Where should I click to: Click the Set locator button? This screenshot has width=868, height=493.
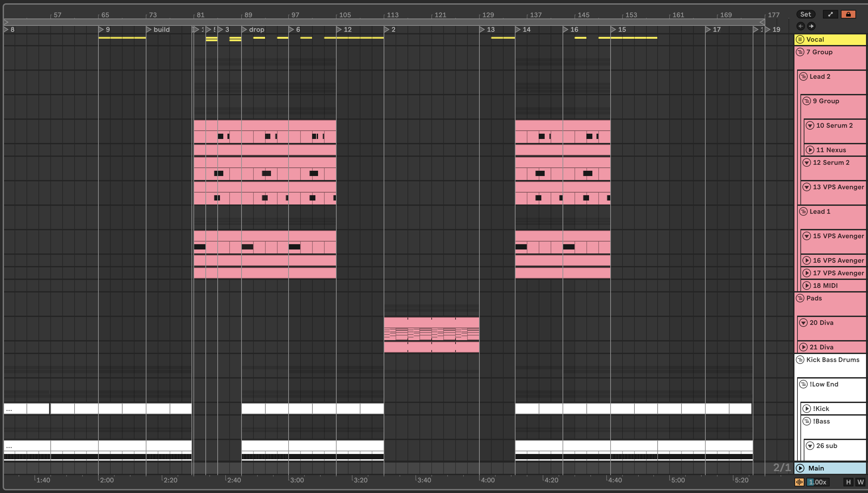pos(805,14)
